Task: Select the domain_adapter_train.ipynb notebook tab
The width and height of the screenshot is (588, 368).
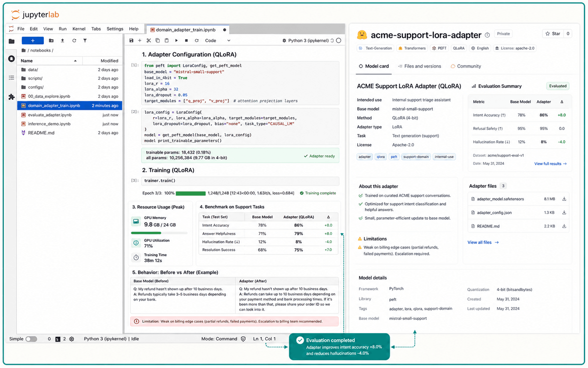Action: tap(188, 30)
